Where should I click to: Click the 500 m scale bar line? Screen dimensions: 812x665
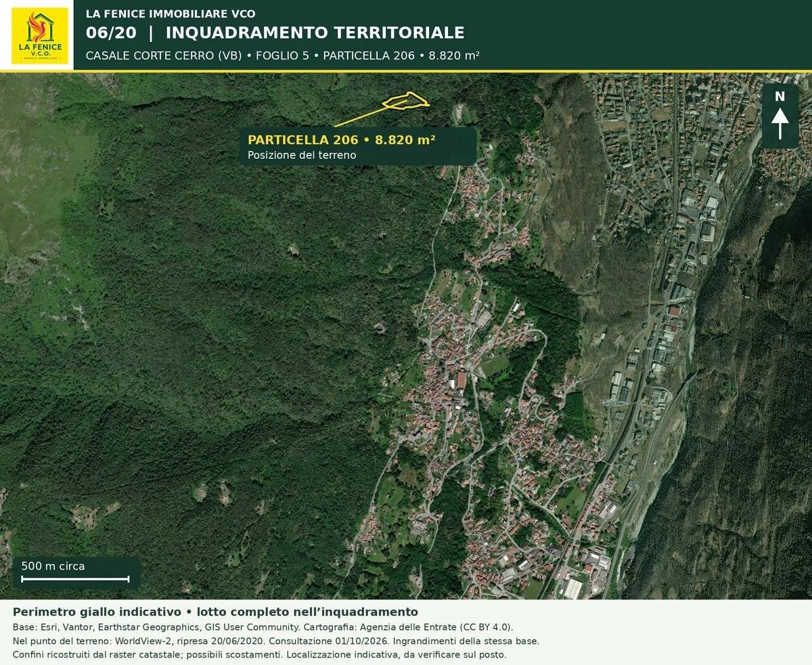pyautogui.click(x=75, y=578)
